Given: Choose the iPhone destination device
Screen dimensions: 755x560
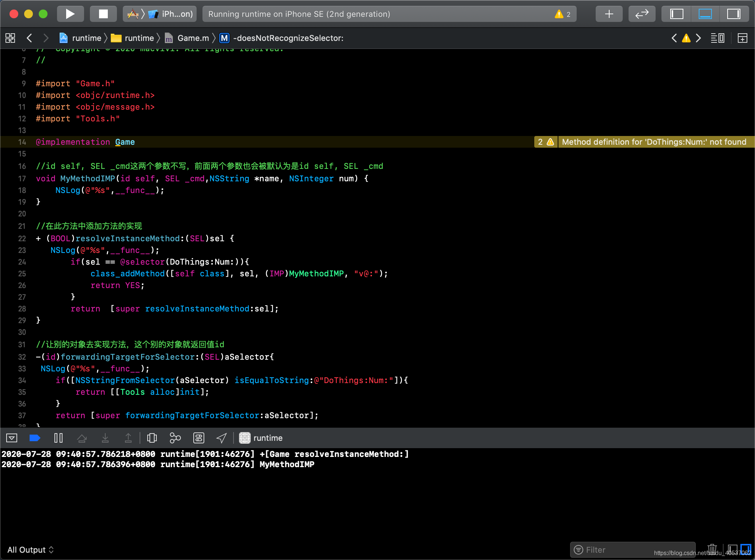Looking at the screenshot, I should [x=171, y=14].
